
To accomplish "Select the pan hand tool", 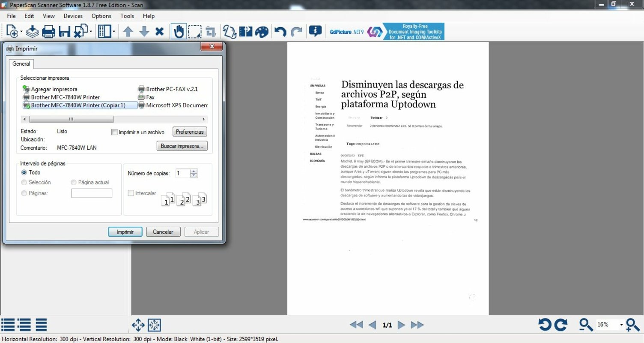I will (x=179, y=31).
